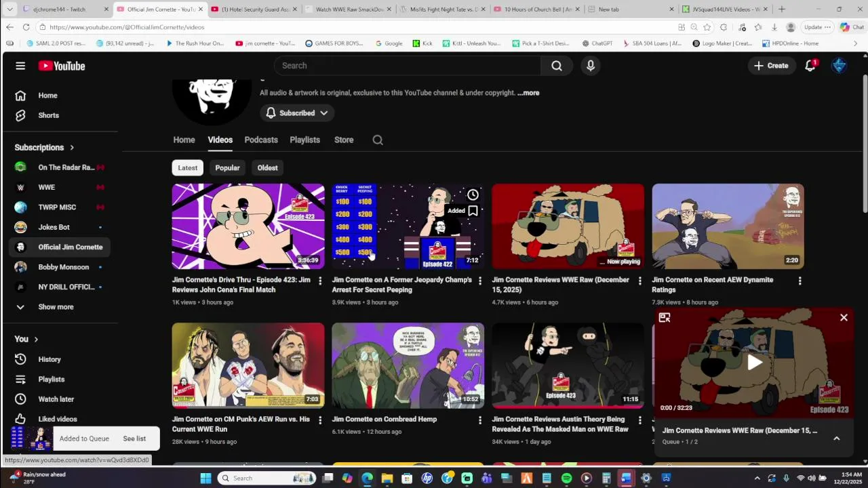Open History in sidebar
Image resolution: width=868 pixels, height=488 pixels.
pyautogui.click(x=60, y=359)
